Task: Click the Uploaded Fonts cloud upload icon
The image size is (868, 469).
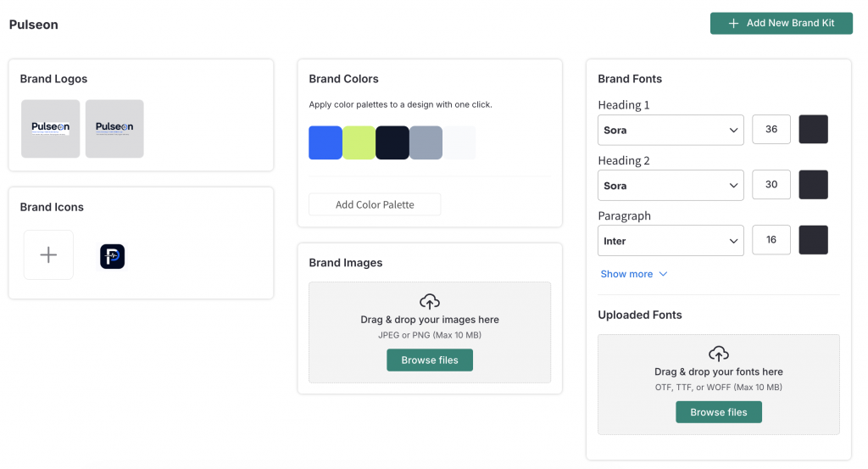Action: click(x=719, y=354)
